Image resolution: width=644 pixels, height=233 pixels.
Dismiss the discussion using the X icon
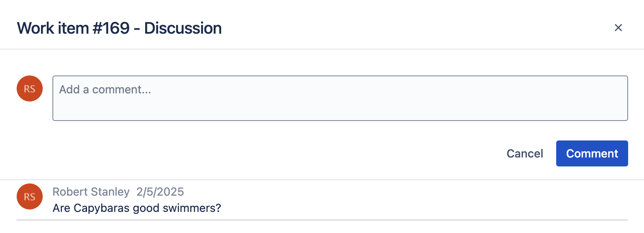pyautogui.click(x=618, y=28)
